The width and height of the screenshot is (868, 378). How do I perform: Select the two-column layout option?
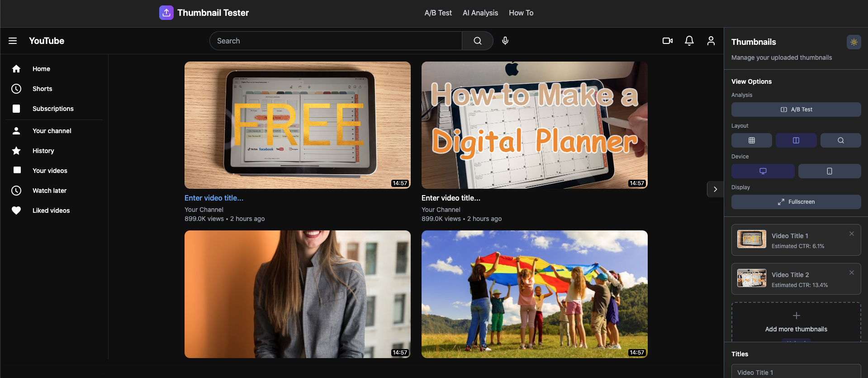796,140
